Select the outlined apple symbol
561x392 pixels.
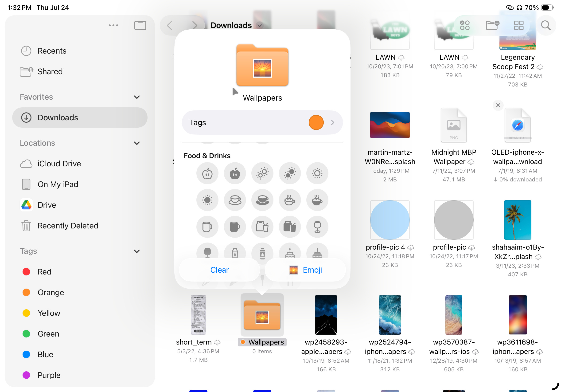point(207,173)
